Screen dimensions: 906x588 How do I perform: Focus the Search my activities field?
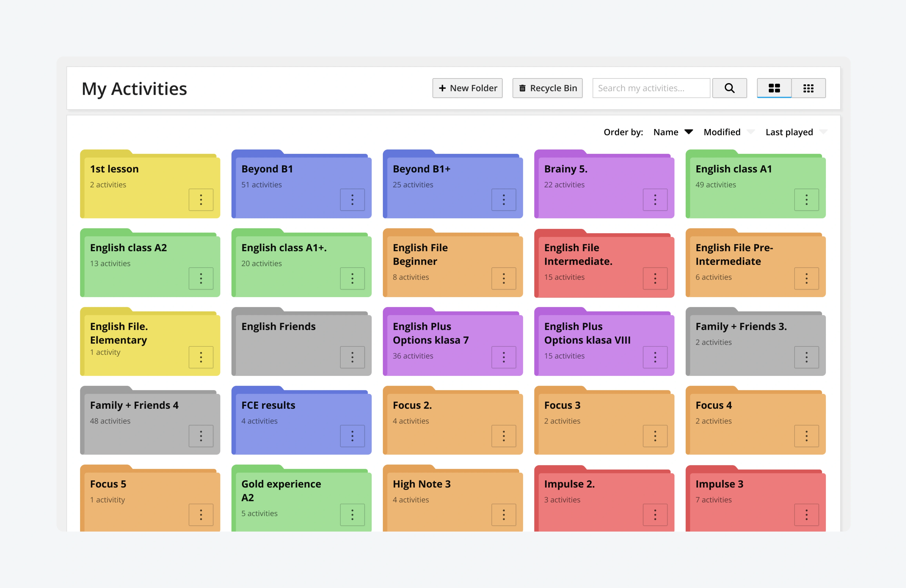tap(651, 88)
